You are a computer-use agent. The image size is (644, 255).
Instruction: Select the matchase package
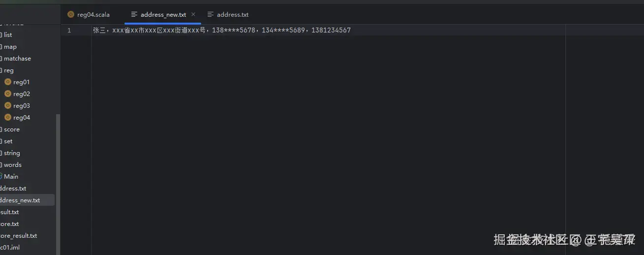click(17, 59)
